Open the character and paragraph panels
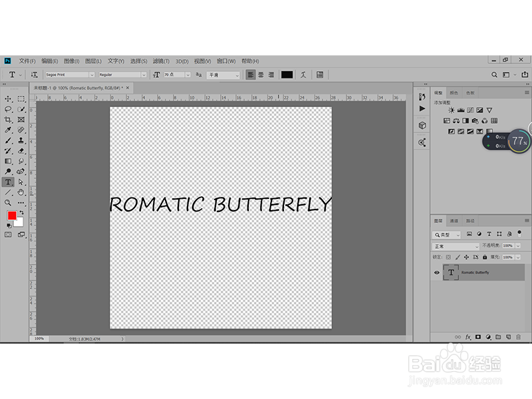 tap(320, 74)
